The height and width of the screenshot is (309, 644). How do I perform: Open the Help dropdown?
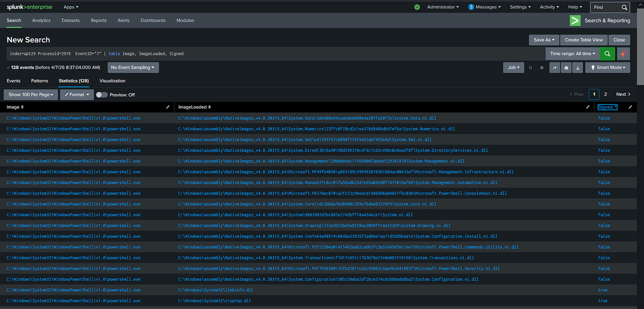[575, 7]
